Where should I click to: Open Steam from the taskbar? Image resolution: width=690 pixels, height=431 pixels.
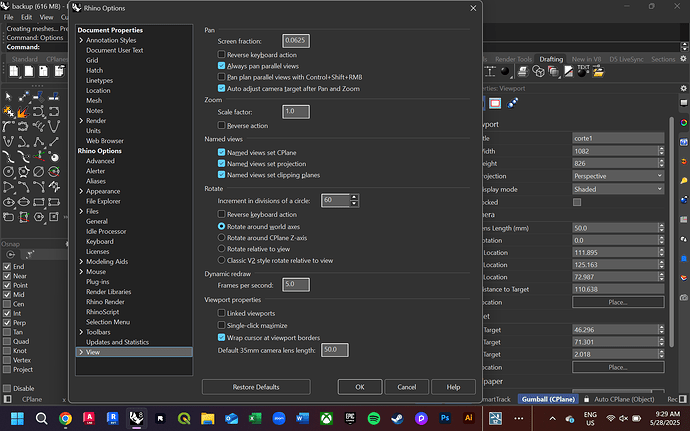tap(397, 418)
